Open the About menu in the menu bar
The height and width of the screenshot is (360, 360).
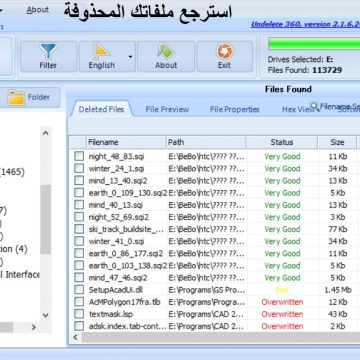38,10
